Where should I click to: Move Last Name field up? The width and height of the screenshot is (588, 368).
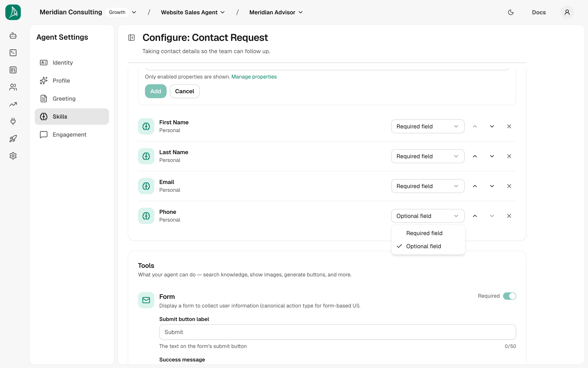click(x=475, y=156)
